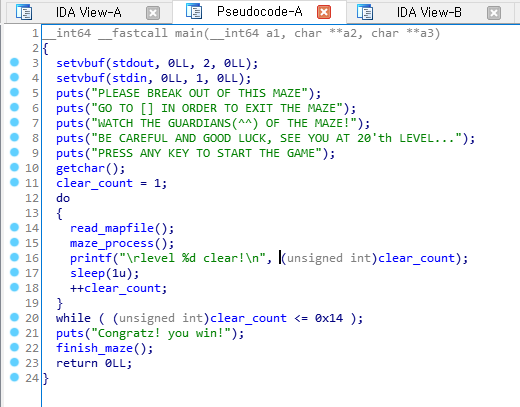This screenshot has width=520, height=407.
Task: Toggle breakpoint dot on line 5
Action: [x=14, y=92]
